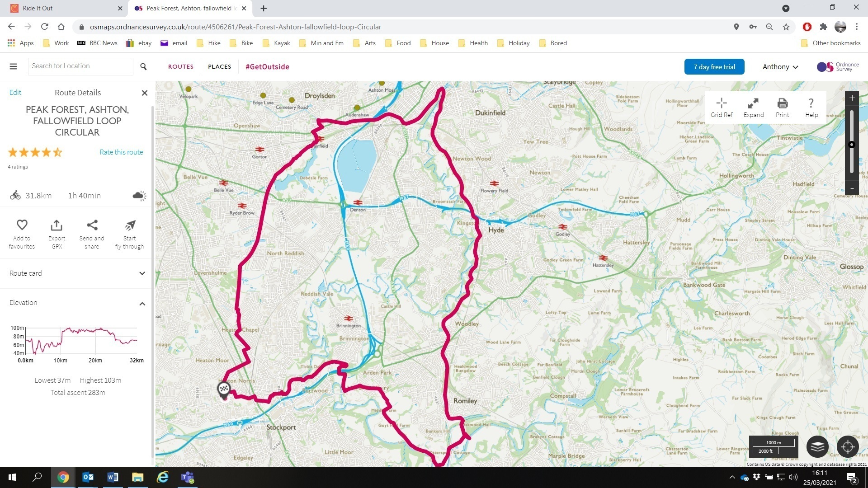Open Word from the taskbar
Image resolution: width=868 pixels, height=488 pixels.
[113, 477]
